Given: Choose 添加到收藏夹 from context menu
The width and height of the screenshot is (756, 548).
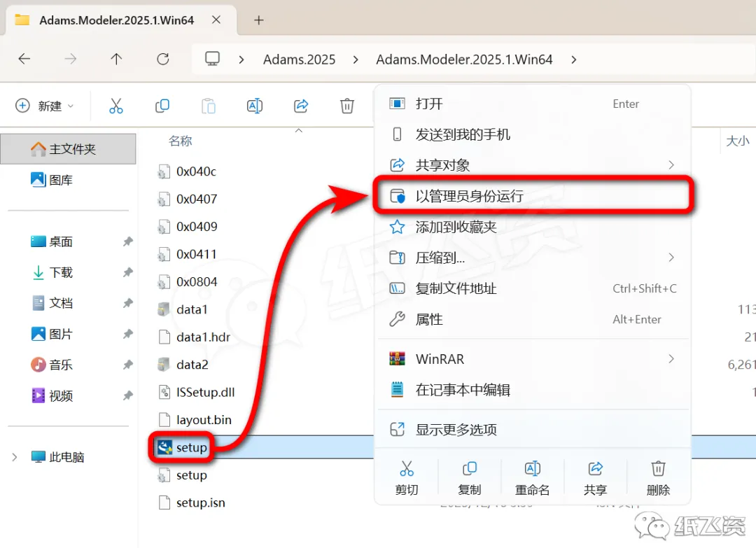Looking at the screenshot, I should pos(533,227).
